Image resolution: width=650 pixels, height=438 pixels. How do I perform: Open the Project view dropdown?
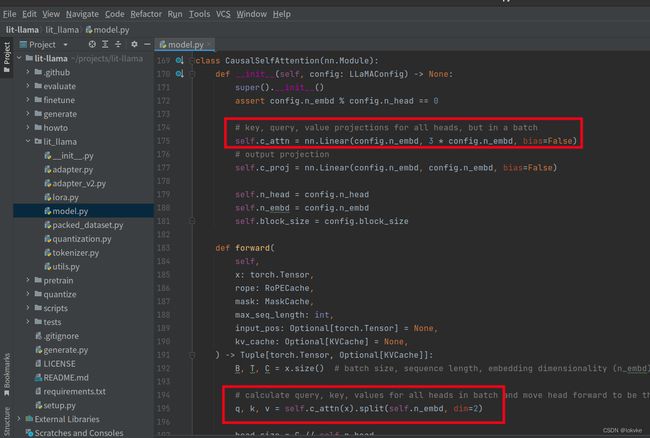[x=65, y=44]
